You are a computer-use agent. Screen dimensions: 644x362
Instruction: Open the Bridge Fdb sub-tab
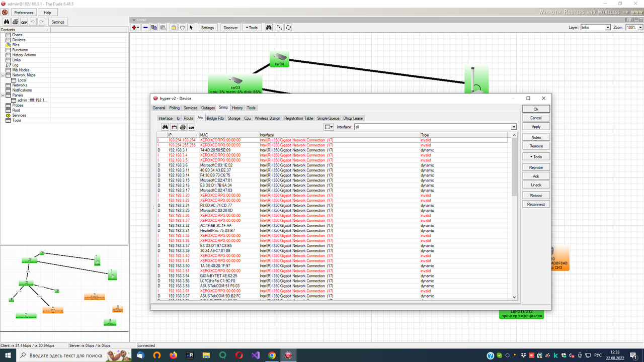tap(215, 118)
